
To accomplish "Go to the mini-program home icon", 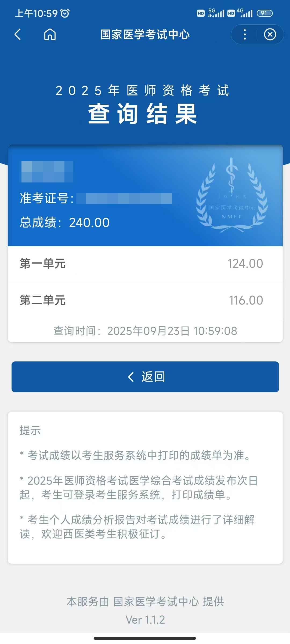I will 50,35.
